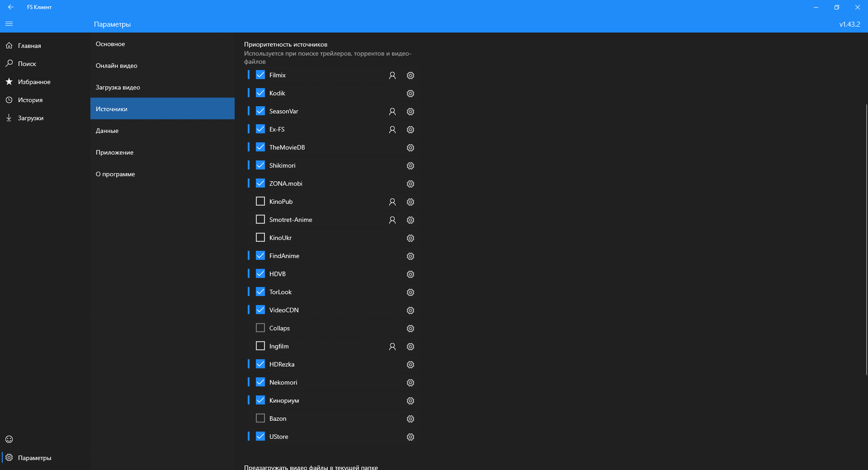Open TheMovieDB settings gear

(410, 148)
